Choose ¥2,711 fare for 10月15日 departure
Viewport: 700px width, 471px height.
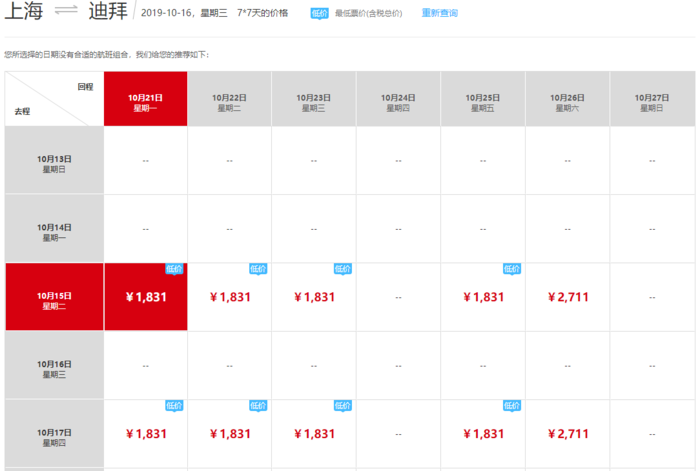click(568, 297)
